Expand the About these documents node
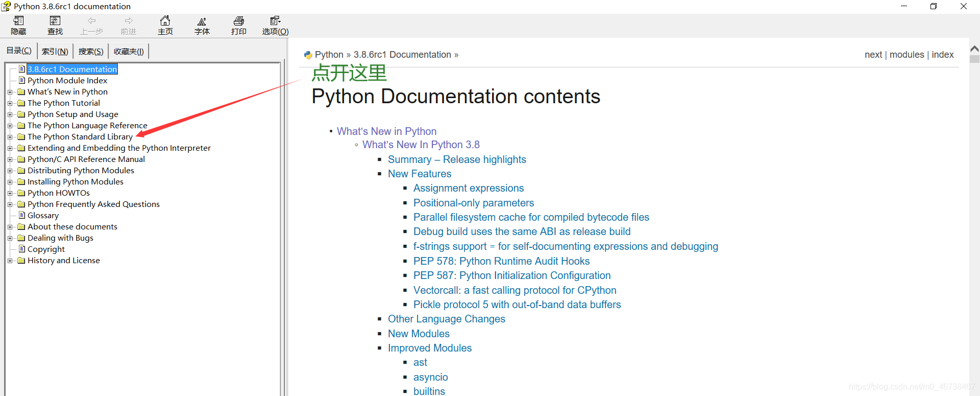The width and height of the screenshot is (980, 396). pos(10,227)
